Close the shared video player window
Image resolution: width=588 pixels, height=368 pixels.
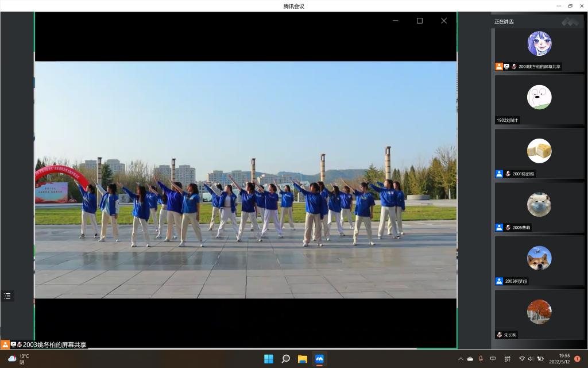pyautogui.click(x=444, y=21)
